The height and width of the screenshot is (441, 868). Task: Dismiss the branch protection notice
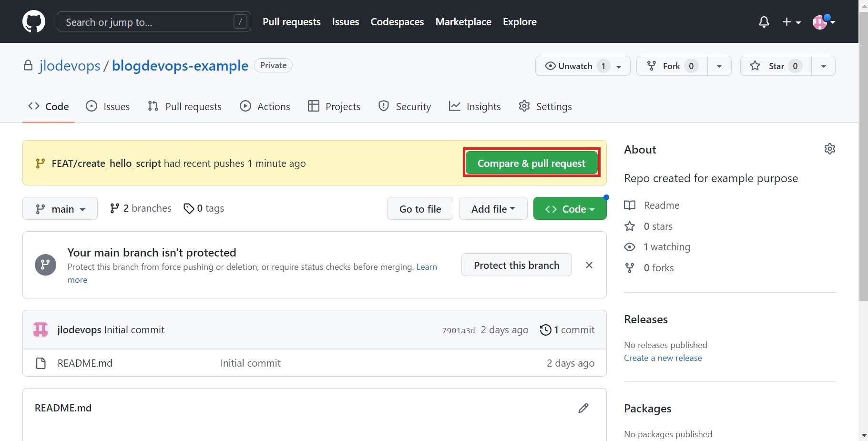pos(589,265)
